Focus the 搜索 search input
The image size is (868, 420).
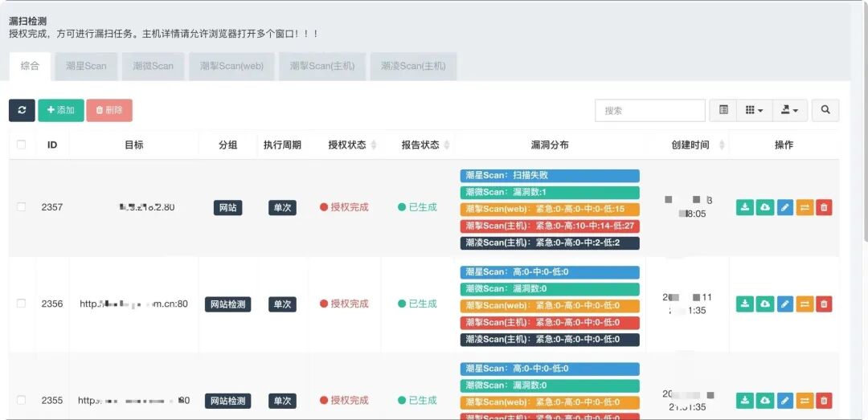tap(650, 111)
